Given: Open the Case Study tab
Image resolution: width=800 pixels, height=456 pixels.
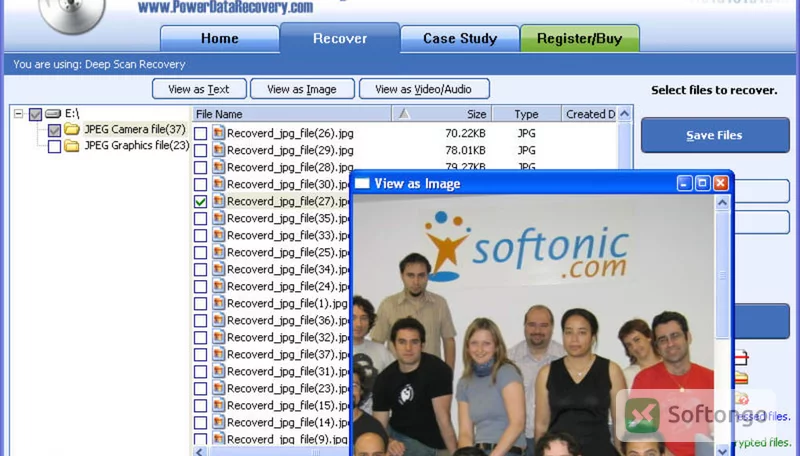Looking at the screenshot, I should (x=460, y=38).
